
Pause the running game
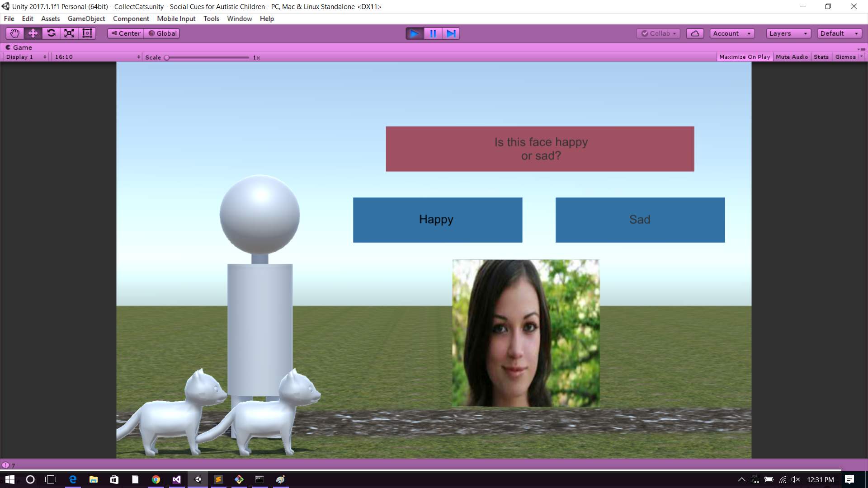click(x=433, y=33)
